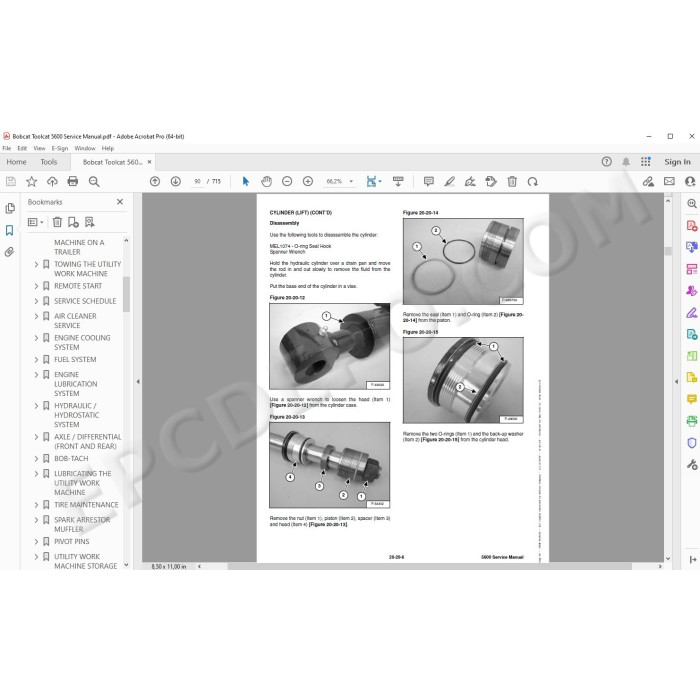Collapse the right tools pane arrow

click(x=676, y=382)
